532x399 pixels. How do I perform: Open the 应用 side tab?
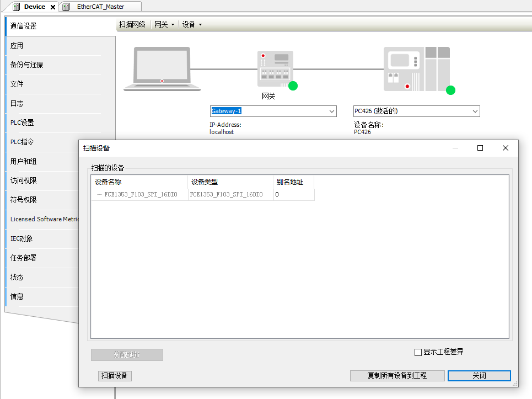(x=61, y=45)
